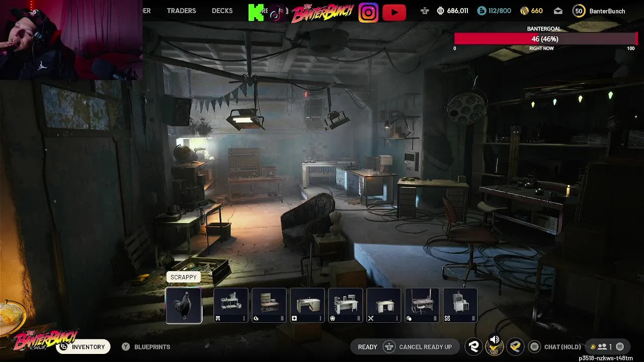
Task: Open the hamburger menu in squad pill
Action: coord(620,346)
